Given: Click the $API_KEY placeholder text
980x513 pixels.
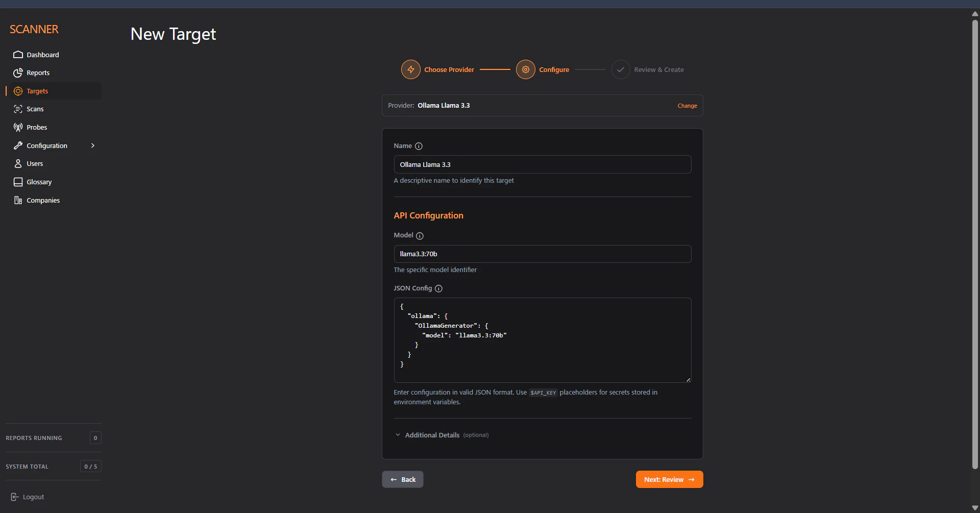Looking at the screenshot, I should click(x=543, y=393).
